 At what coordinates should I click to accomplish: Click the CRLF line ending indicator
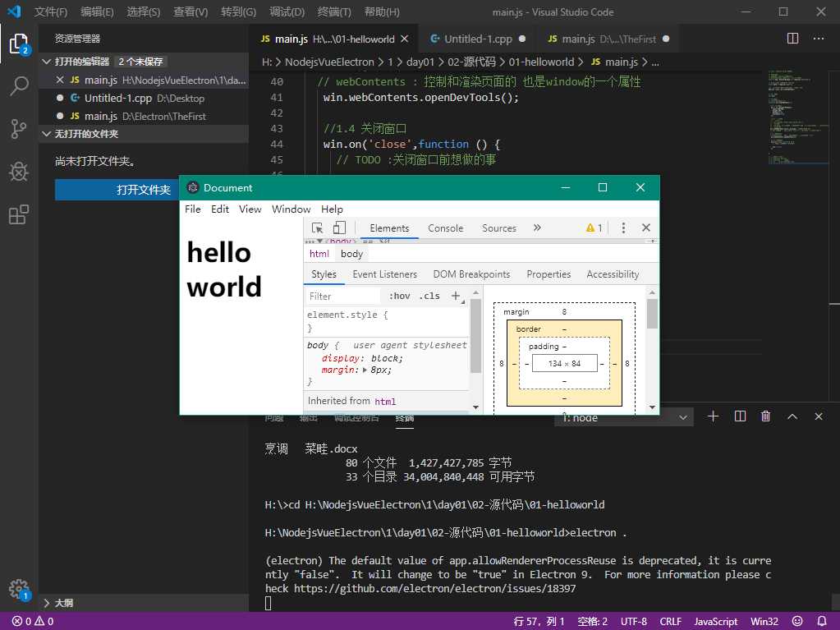click(x=670, y=622)
